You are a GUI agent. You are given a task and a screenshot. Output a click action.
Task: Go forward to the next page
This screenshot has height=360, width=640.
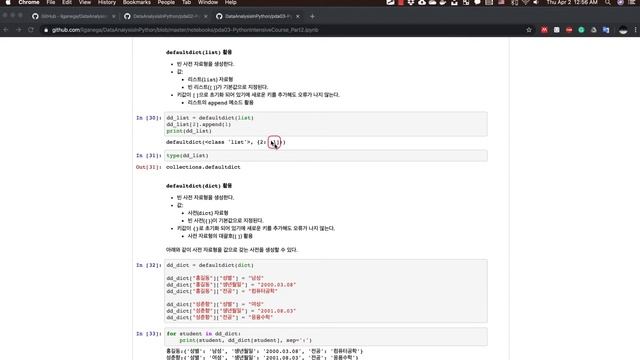pos(19,30)
